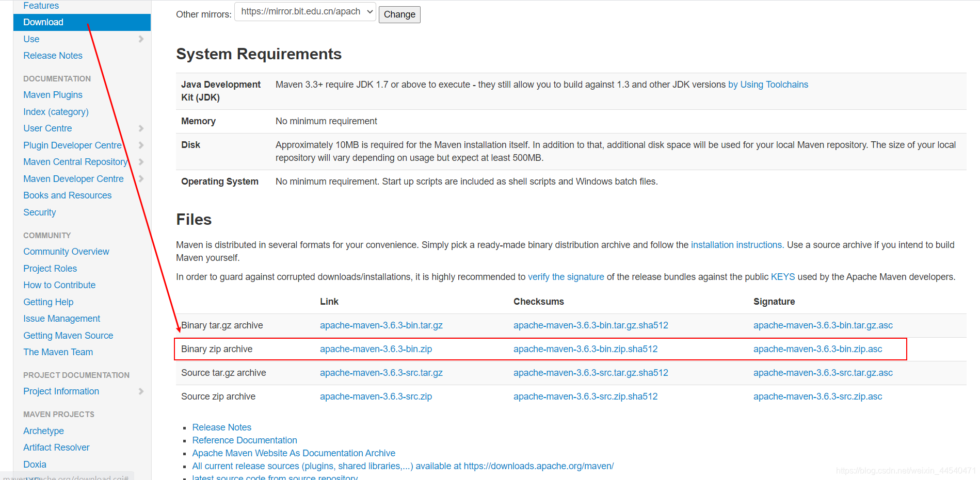Image resolution: width=980 pixels, height=480 pixels.
Task: Open How to Contribute link
Action: point(59,285)
